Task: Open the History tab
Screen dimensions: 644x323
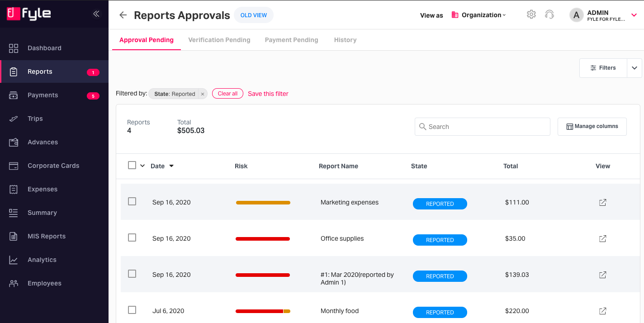Action: coord(345,40)
